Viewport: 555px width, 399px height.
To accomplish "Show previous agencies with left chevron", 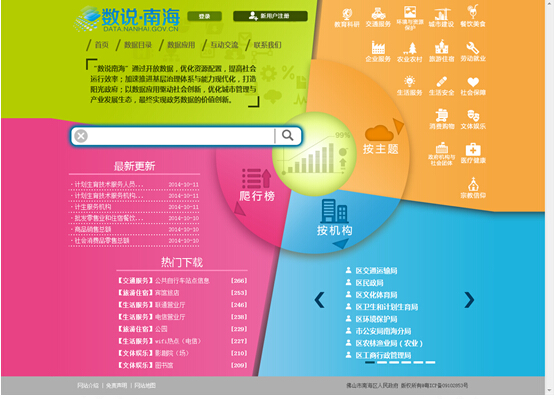I will tap(319, 300).
